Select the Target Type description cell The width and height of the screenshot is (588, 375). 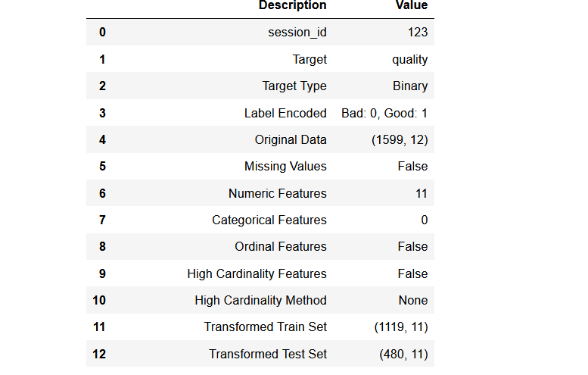click(294, 86)
